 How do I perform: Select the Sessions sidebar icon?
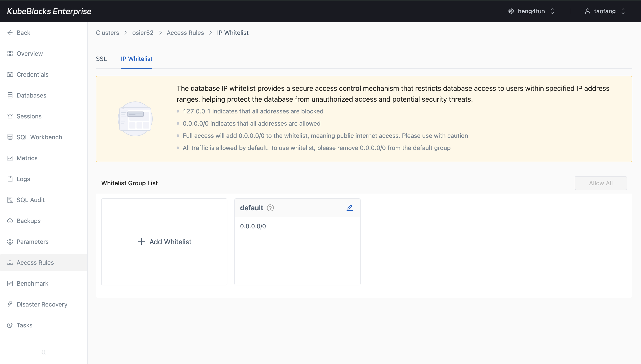coord(10,116)
